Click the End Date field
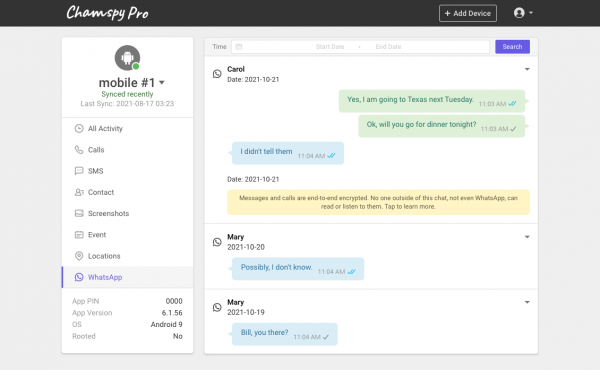Screen dimensions: 600x370 pos(388,47)
